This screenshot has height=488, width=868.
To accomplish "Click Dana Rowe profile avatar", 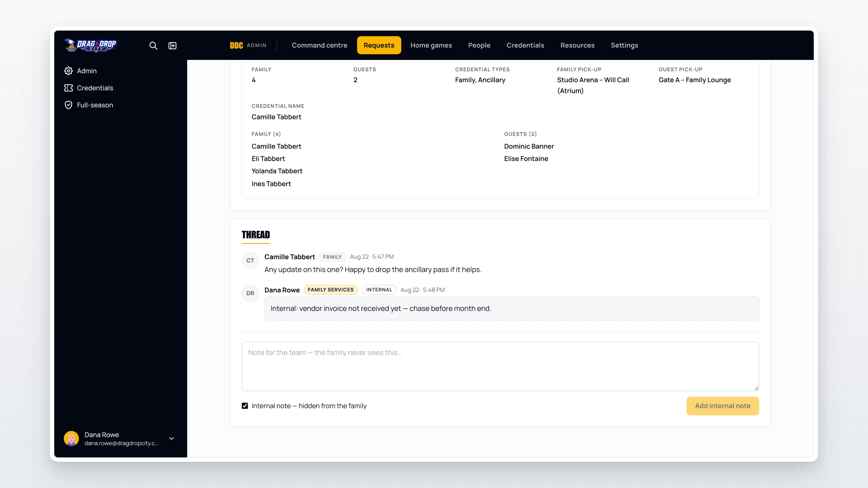I will pos(71,438).
